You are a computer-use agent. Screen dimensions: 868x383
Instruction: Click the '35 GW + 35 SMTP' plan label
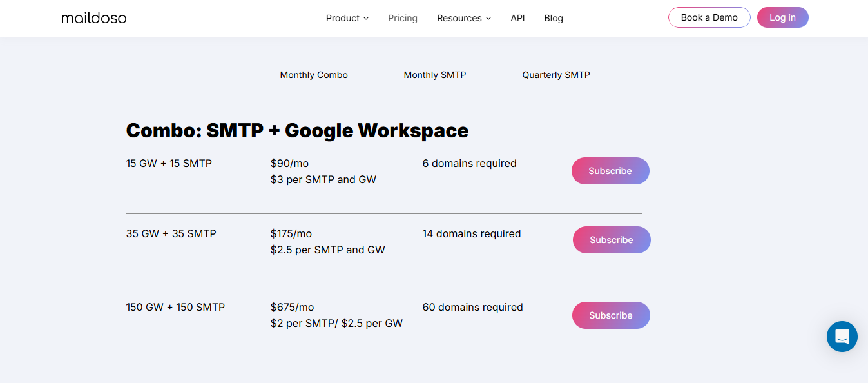click(x=171, y=234)
